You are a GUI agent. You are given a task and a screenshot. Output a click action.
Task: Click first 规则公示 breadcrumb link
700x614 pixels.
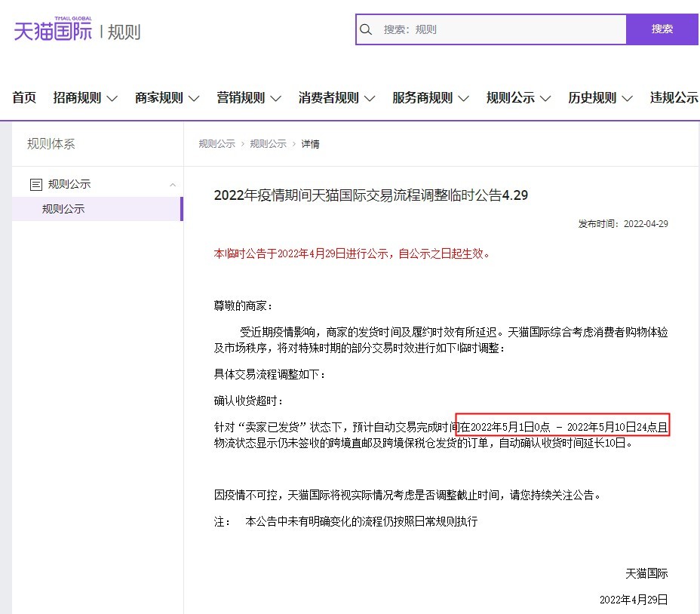[x=217, y=144]
